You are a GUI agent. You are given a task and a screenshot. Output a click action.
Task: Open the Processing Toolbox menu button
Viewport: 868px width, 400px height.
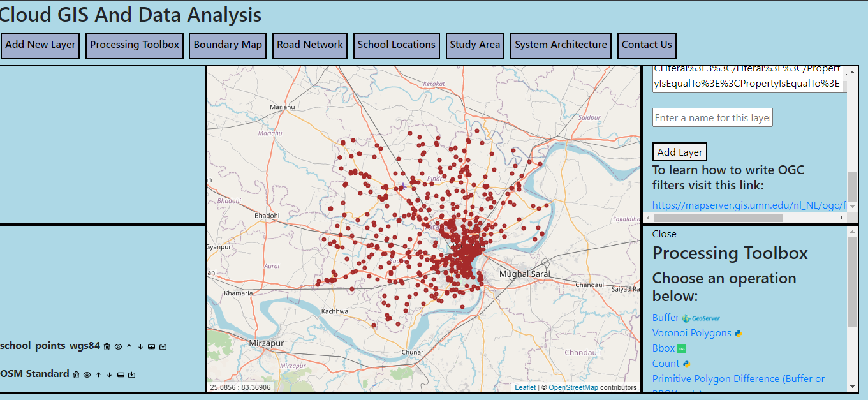135,45
